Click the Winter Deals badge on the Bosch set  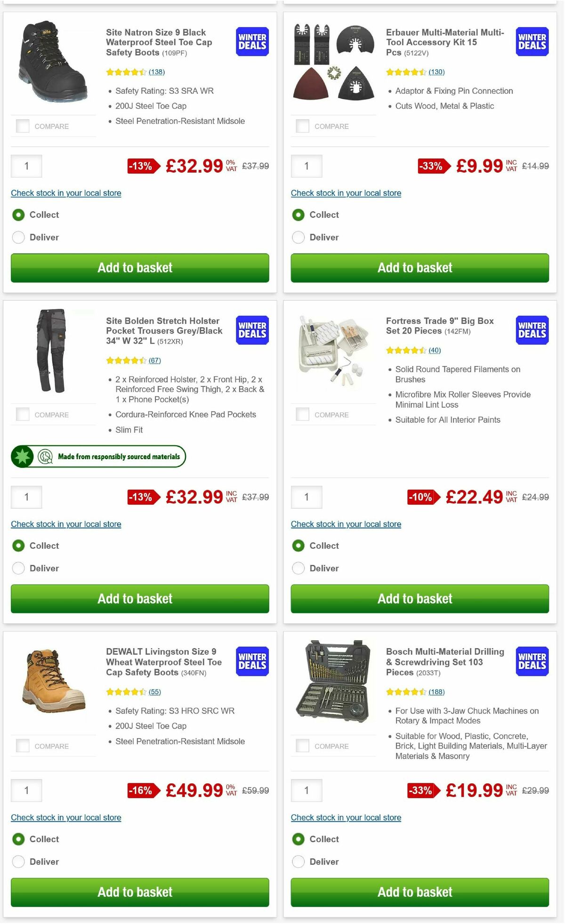[x=532, y=661]
